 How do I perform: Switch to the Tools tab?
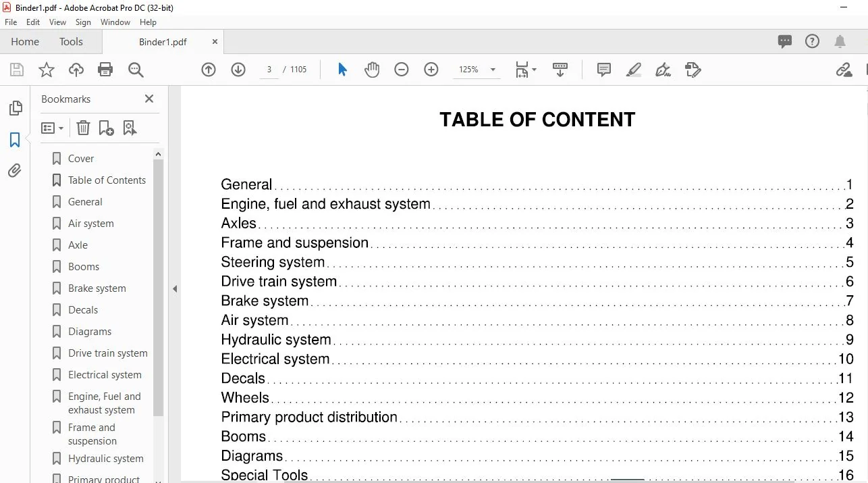point(71,41)
